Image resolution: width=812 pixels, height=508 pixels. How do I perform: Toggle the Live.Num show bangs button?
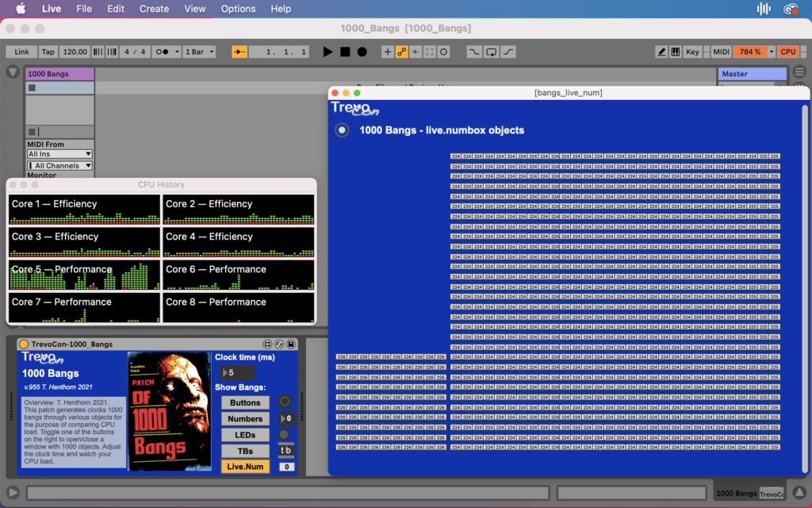(245, 467)
